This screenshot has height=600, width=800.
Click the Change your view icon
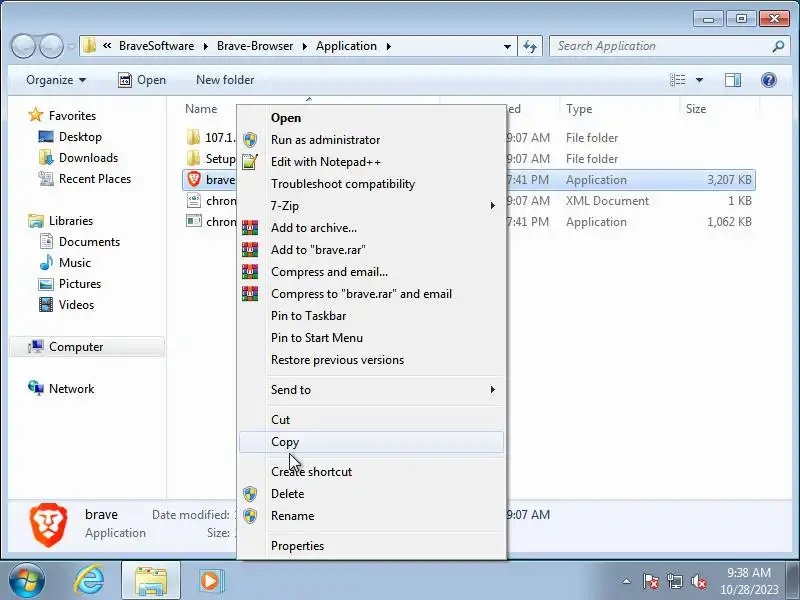[678, 80]
